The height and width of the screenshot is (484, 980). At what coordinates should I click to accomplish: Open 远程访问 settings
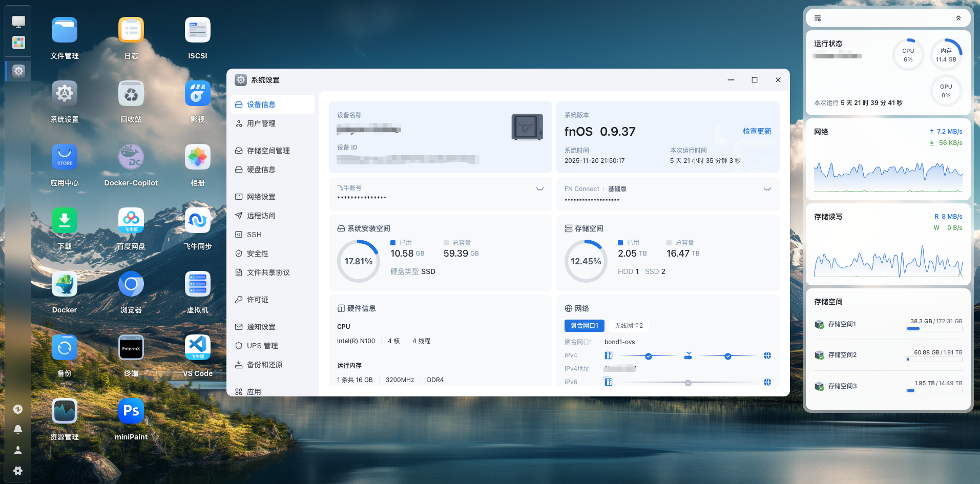coord(273,216)
